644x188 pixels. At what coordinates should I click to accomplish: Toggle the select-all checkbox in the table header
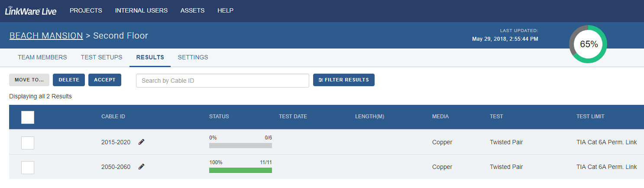pyautogui.click(x=28, y=117)
